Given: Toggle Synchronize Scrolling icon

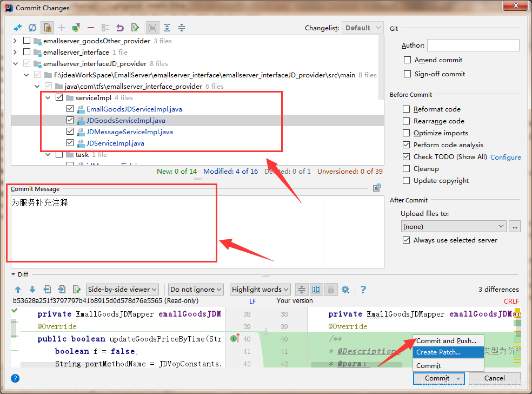Looking at the screenshot, I should pyautogui.click(x=316, y=290).
